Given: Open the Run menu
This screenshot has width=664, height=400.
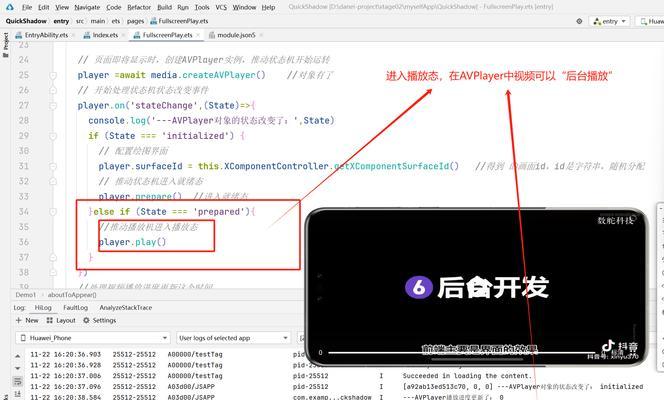Looking at the screenshot, I should 183,7.
